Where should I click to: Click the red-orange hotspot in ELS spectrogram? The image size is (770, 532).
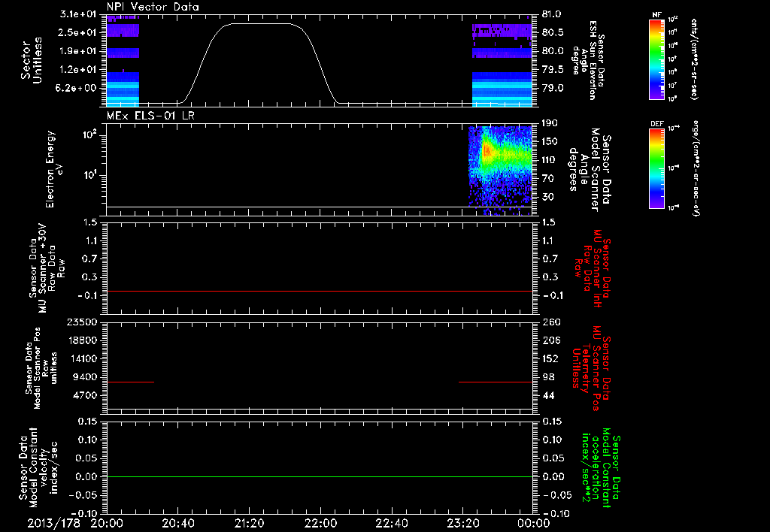coord(487,151)
